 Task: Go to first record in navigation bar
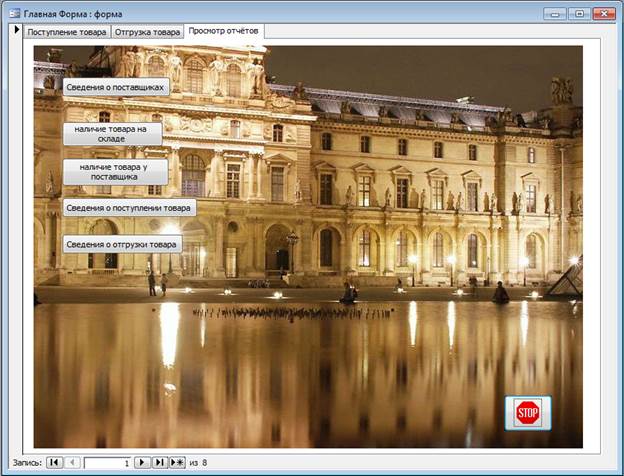(55, 462)
